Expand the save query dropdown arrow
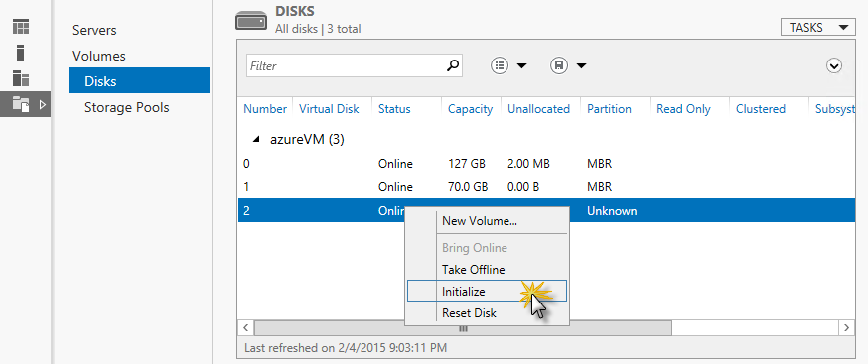Viewport: 868px width, 364px height. pos(581,66)
